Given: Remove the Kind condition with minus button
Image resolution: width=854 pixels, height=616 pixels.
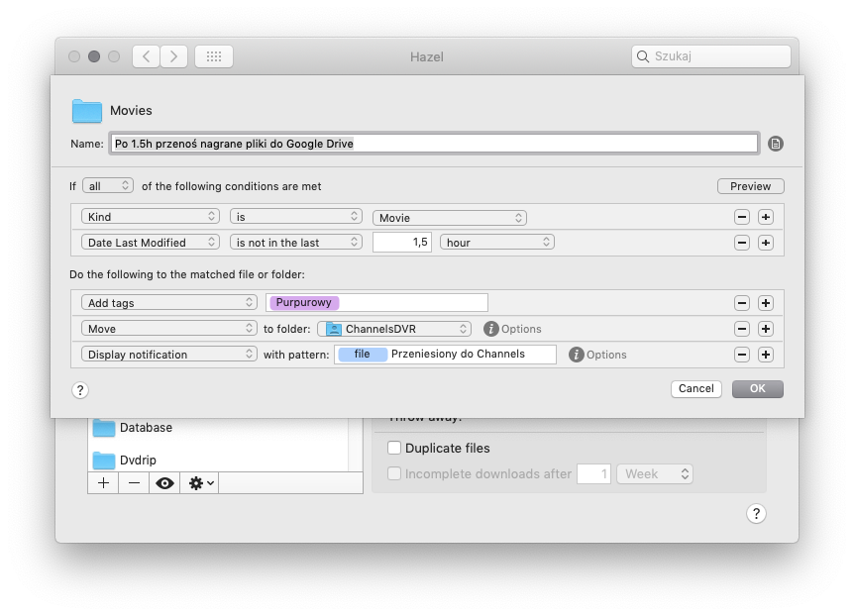Looking at the screenshot, I should coord(741,217).
